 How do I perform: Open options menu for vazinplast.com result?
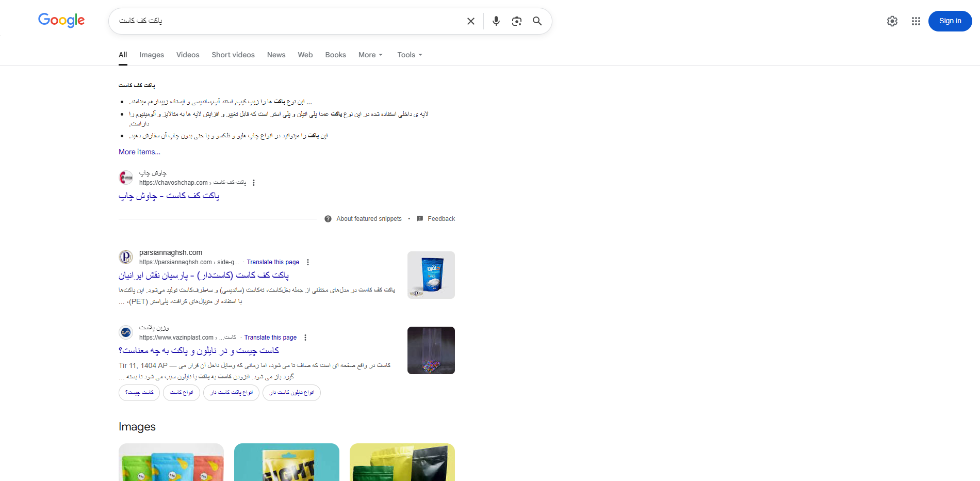[305, 338]
